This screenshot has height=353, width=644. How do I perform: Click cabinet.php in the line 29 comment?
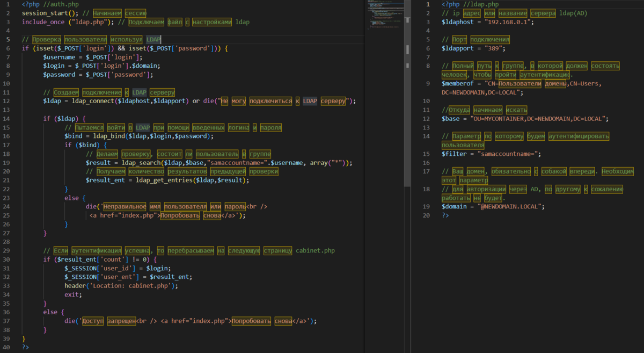click(316, 250)
